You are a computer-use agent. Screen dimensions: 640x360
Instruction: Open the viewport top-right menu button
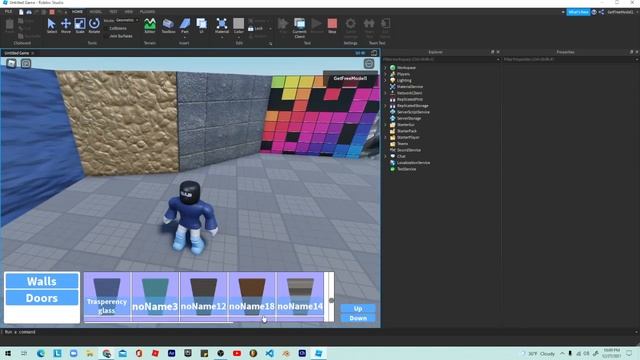pyautogui.click(x=369, y=63)
